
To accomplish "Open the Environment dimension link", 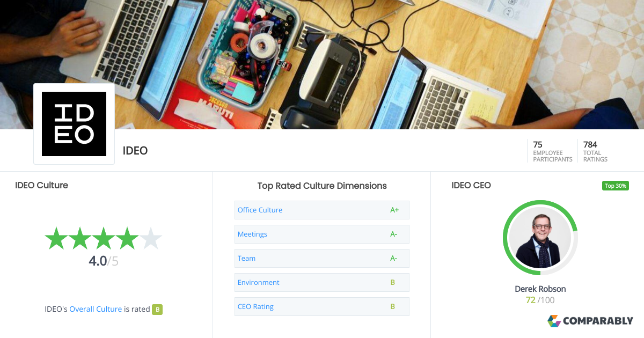I will [x=259, y=282].
